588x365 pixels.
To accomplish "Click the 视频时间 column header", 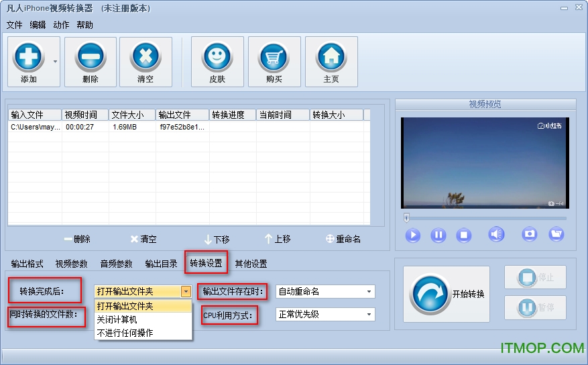I will [x=85, y=115].
